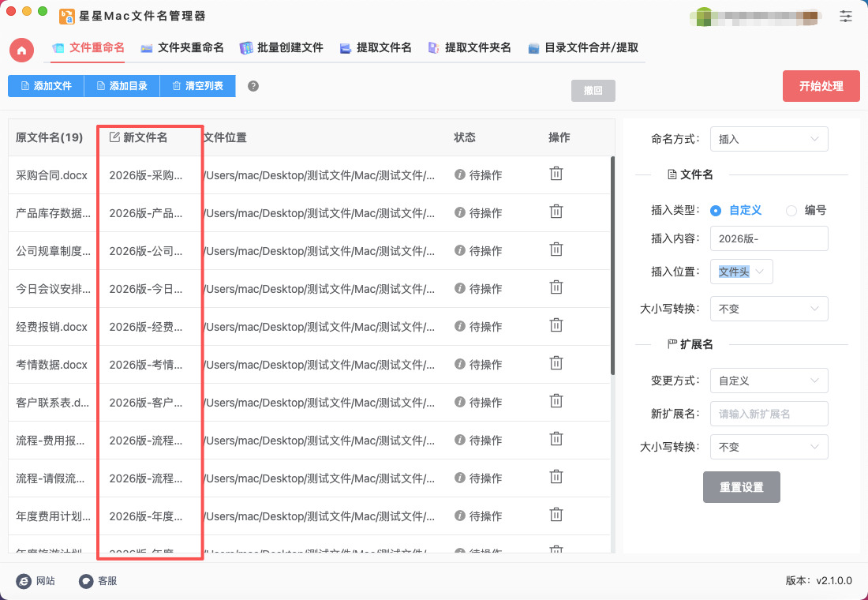868x600 pixels.
Task: Open the 插入位置 dropdown showing 文件头
Action: coord(741,272)
